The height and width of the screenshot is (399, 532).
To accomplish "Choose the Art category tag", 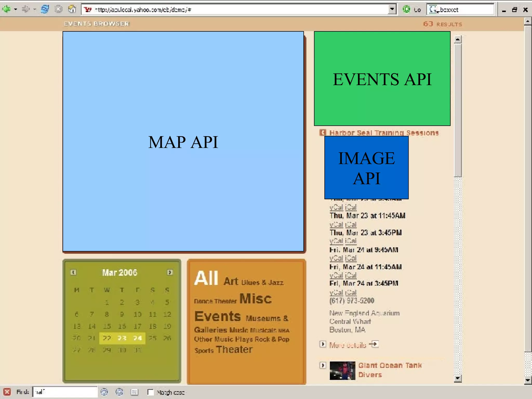I will click(x=231, y=281).
